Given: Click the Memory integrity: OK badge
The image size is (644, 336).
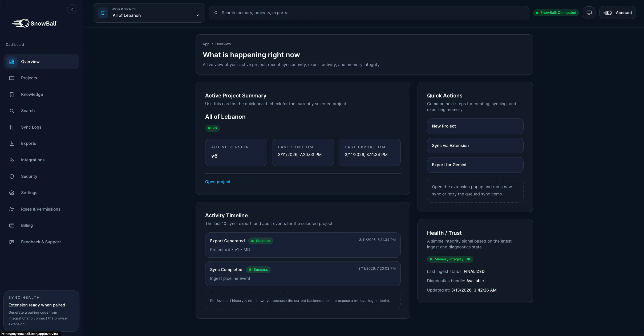Looking at the screenshot, I should coord(450,259).
